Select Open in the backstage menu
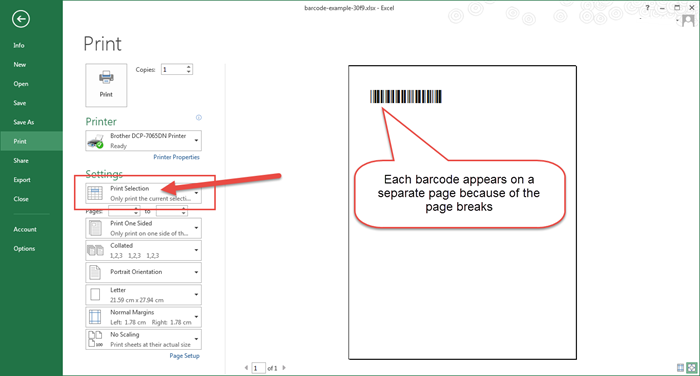The image size is (700, 376). click(x=21, y=84)
